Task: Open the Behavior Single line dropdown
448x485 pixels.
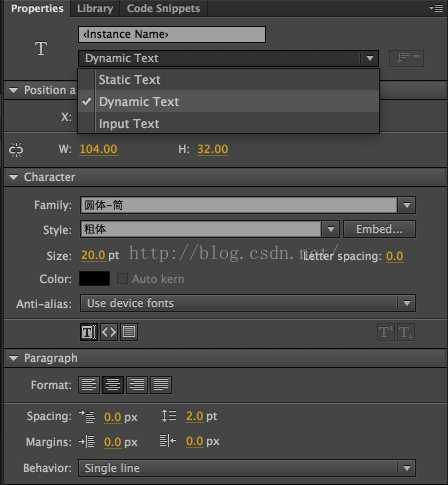Action: coord(247,468)
